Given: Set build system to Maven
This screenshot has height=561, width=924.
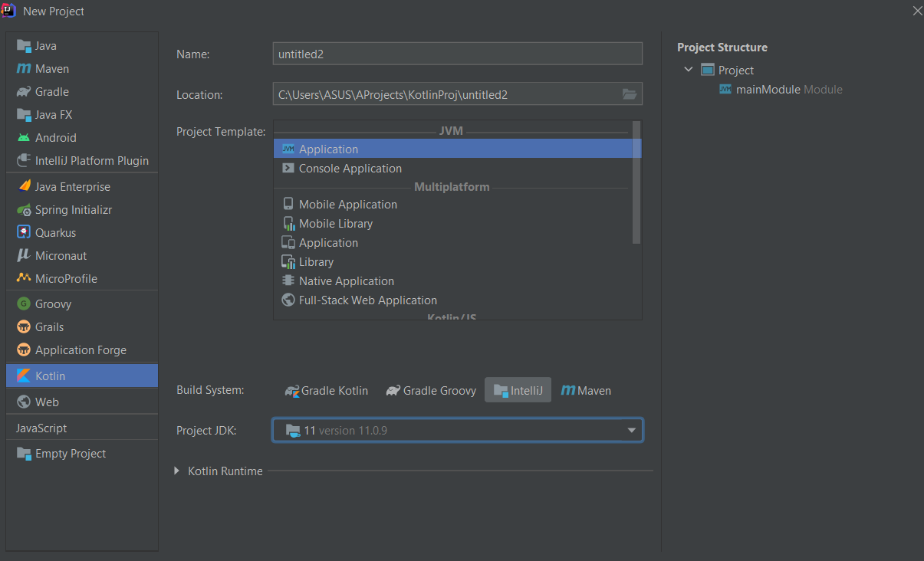Looking at the screenshot, I should point(587,391).
